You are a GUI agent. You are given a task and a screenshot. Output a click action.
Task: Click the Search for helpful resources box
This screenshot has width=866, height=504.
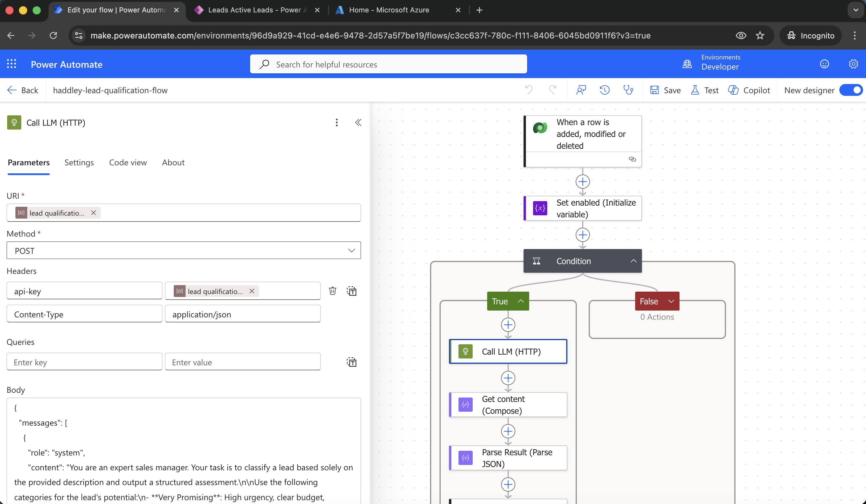tap(388, 64)
